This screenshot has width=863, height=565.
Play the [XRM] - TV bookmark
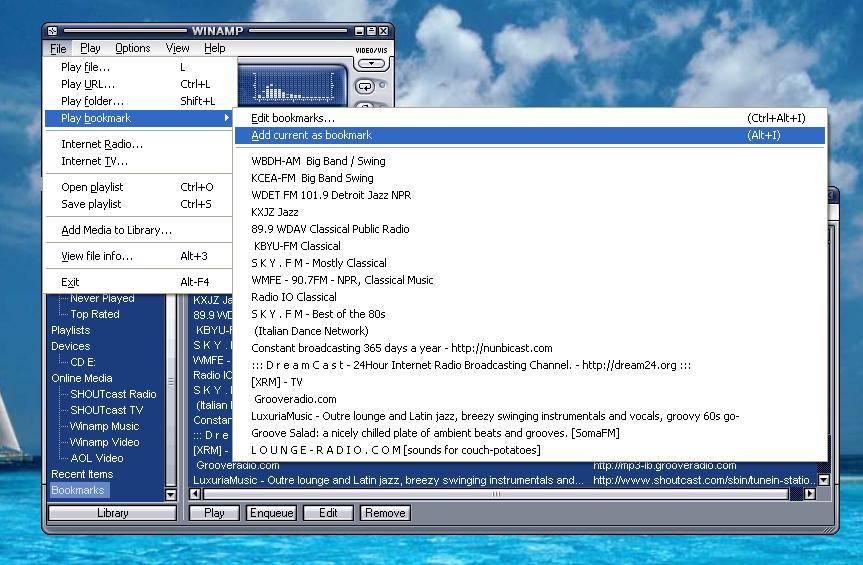click(x=529, y=382)
